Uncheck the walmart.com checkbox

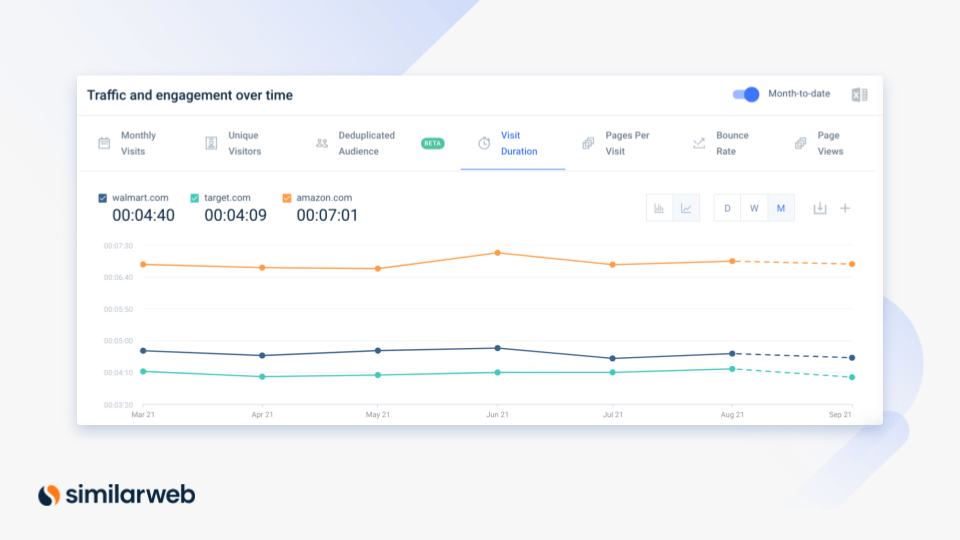103,198
